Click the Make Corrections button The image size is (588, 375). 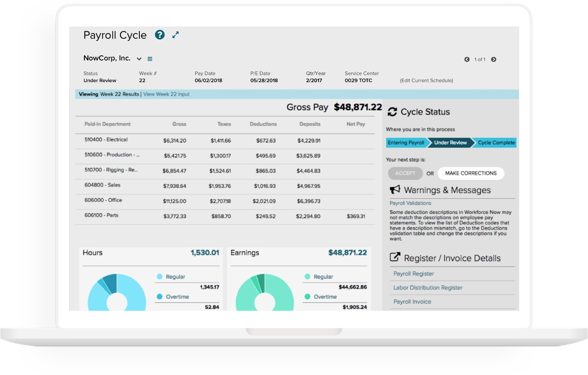(471, 173)
